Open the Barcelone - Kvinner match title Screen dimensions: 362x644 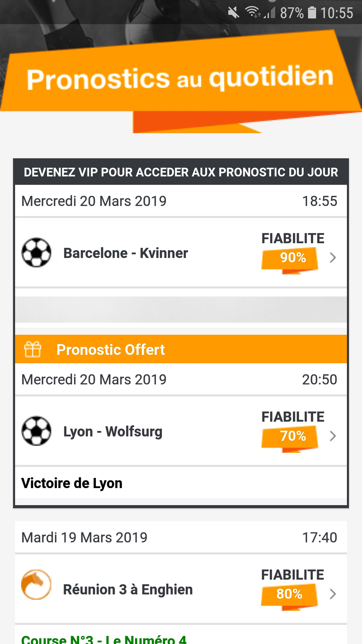[x=126, y=253]
